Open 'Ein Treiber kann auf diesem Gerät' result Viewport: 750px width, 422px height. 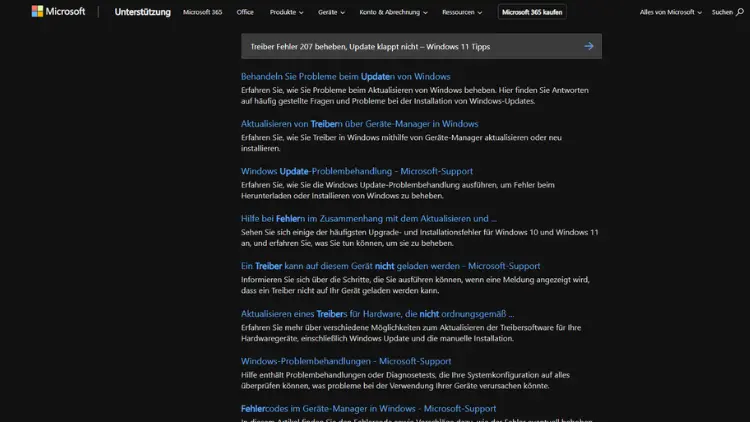[390, 266]
